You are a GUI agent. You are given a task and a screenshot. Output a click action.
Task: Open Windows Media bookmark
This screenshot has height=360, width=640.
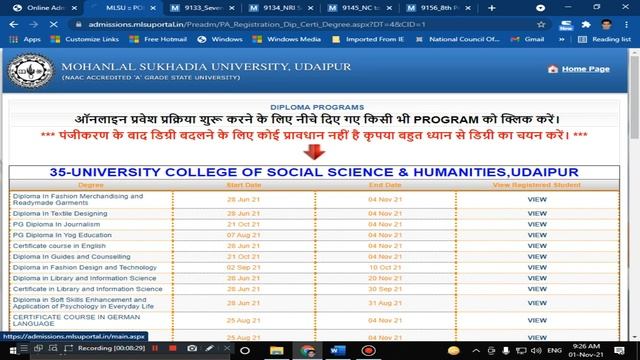pyautogui.click(x=287, y=39)
